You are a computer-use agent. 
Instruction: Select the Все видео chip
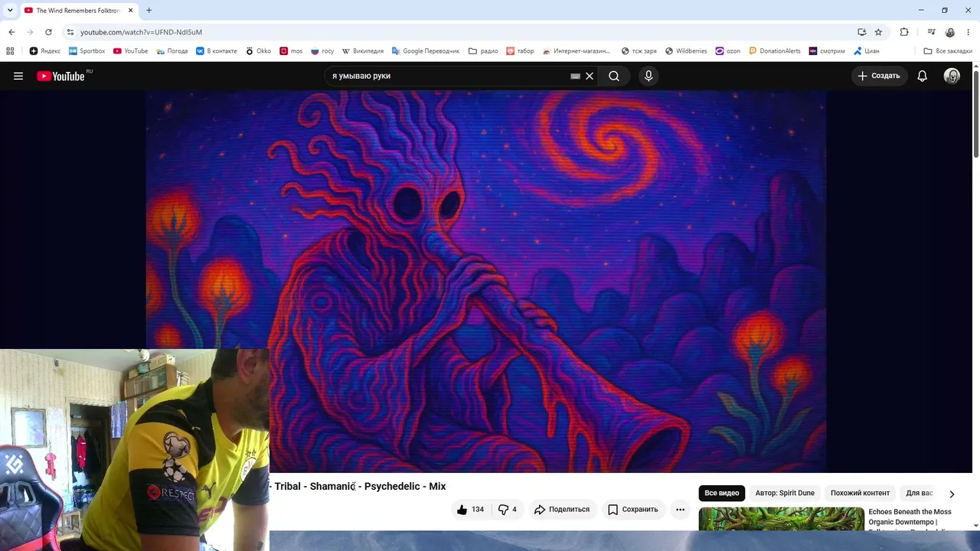click(722, 494)
